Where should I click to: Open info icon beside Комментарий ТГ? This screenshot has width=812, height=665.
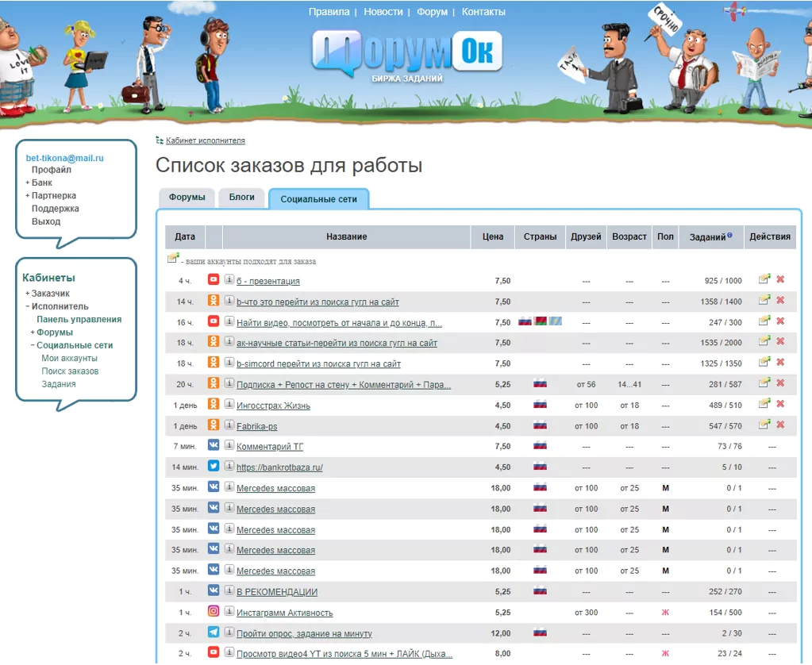[229, 445]
